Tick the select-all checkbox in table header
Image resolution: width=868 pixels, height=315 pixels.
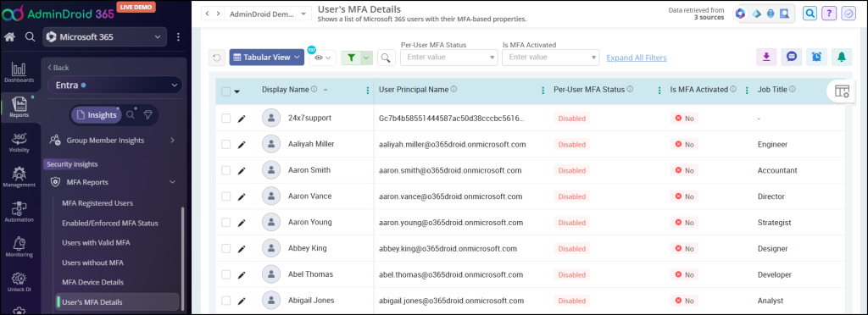(225, 91)
